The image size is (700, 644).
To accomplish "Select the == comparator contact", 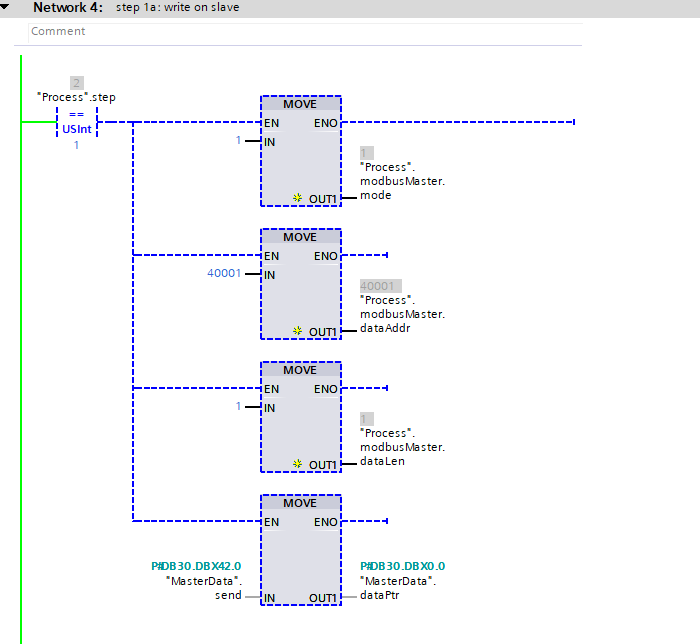I will [77, 114].
